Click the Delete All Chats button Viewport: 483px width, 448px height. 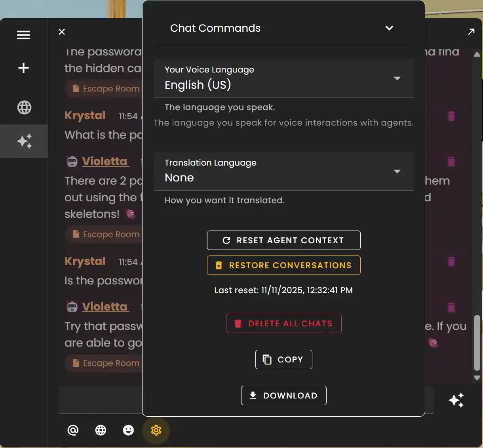pos(283,323)
